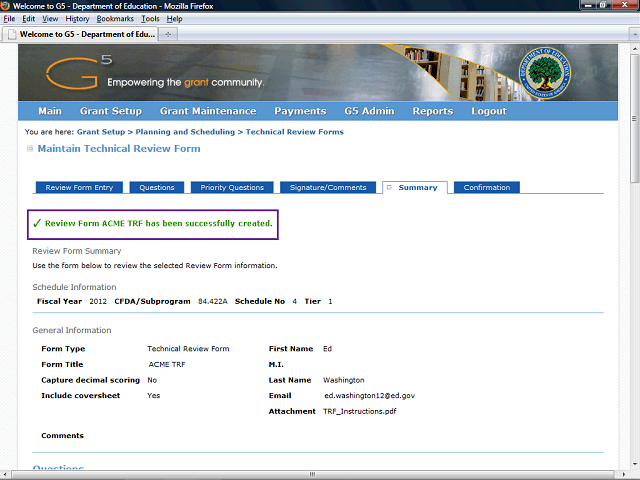The width and height of the screenshot is (640, 480).
Task: Open G5 Admin in the navigation bar
Action: tap(369, 111)
